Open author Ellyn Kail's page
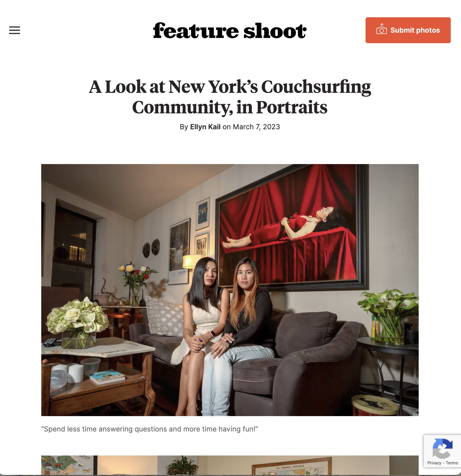 pyautogui.click(x=205, y=127)
